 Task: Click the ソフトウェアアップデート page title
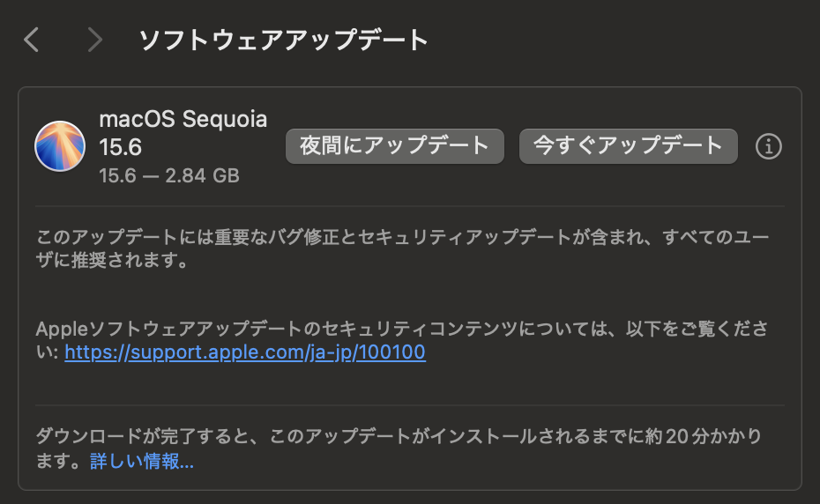click(284, 41)
